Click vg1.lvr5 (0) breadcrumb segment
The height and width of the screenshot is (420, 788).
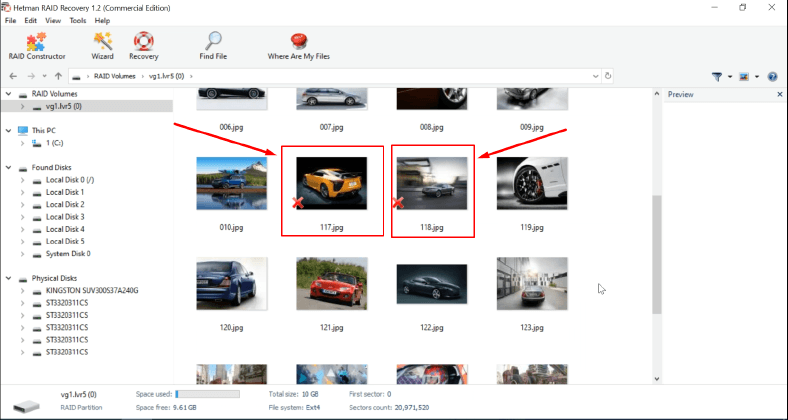pos(166,76)
